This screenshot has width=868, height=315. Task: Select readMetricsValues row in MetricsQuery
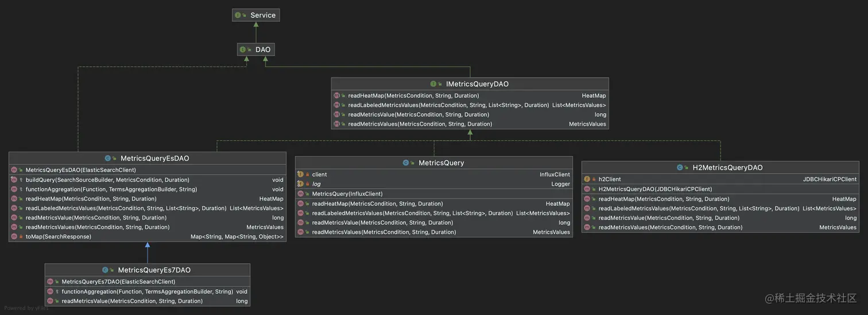(x=434, y=232)
